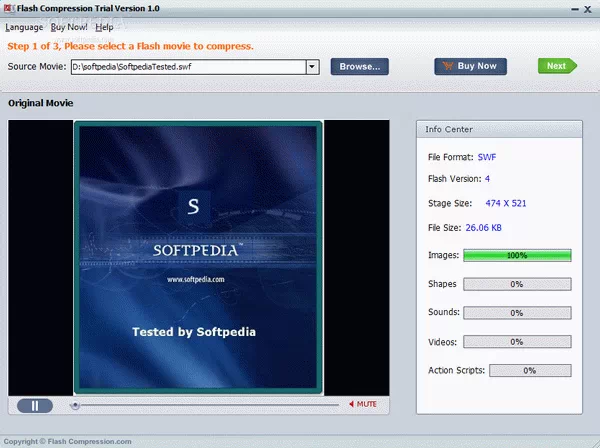Viewport: 600px width, 448px height.
Task: Mute the movie sound
Action: point(363,404)
